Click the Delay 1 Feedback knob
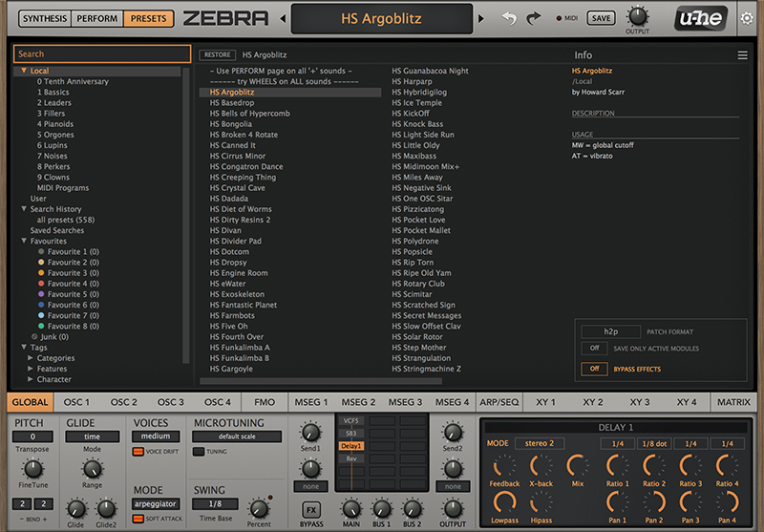 point(504,467)
